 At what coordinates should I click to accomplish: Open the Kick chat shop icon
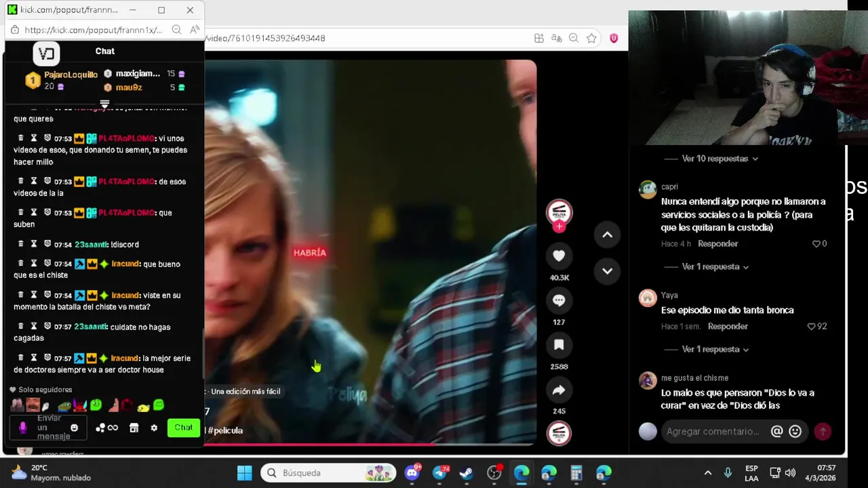tap(134, 428)
